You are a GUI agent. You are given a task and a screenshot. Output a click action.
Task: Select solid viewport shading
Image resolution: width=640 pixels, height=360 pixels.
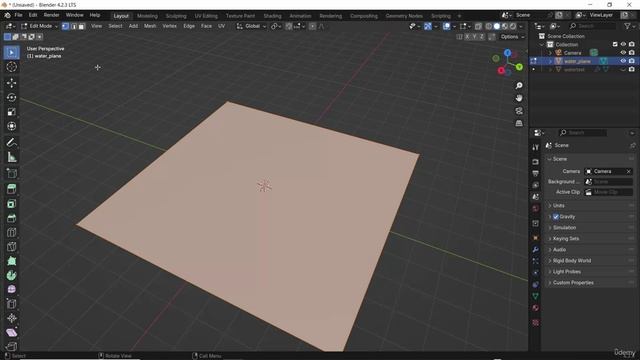[497, 26]
